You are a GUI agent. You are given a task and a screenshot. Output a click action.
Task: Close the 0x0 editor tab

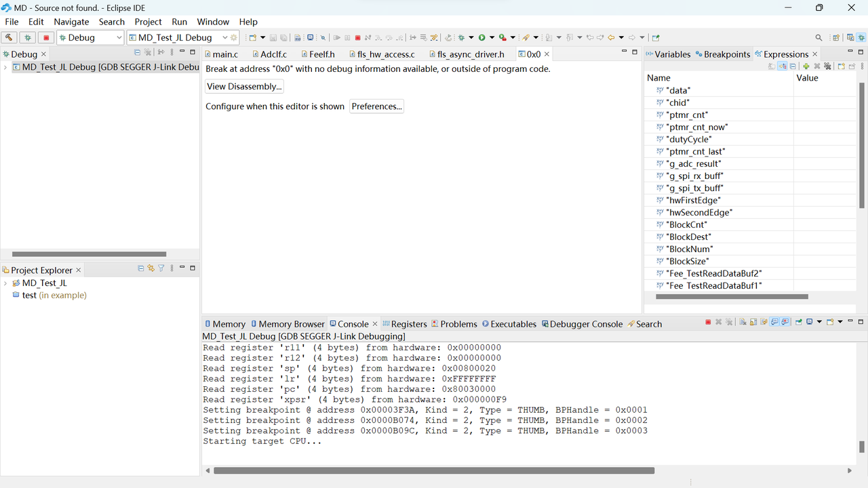[x=547, y=54]
